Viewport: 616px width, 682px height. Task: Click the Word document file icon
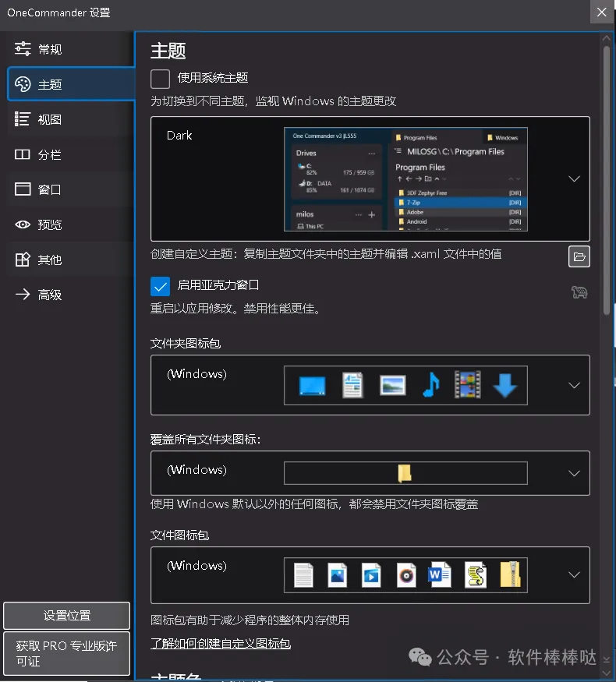coord(440,574)
